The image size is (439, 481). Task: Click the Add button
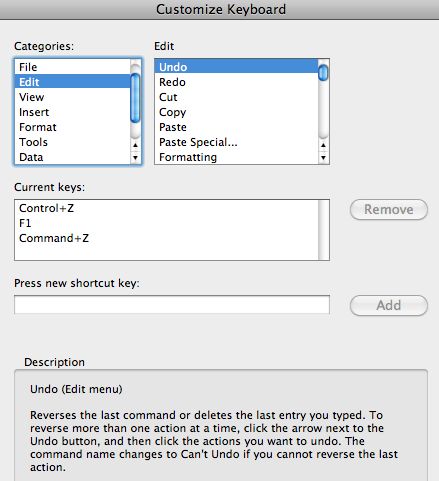(x=389, y=305)
